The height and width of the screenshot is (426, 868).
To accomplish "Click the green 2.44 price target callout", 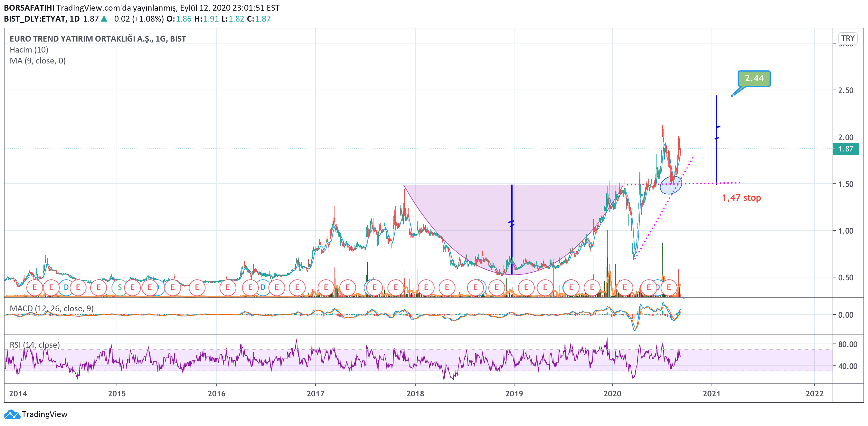I will (754, 78).
